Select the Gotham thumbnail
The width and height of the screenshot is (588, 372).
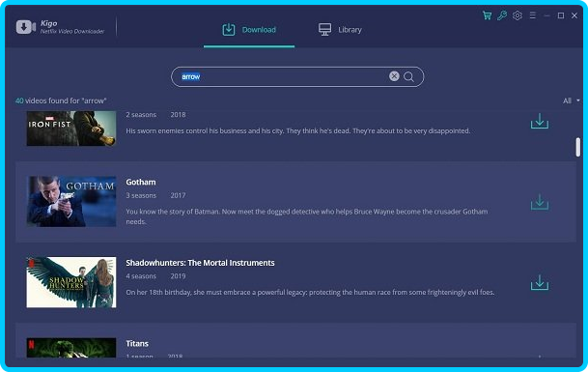(x=71, y=202)
